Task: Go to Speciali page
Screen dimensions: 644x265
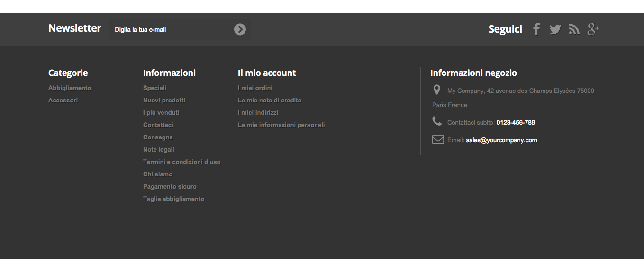Action: click(154, 88)
